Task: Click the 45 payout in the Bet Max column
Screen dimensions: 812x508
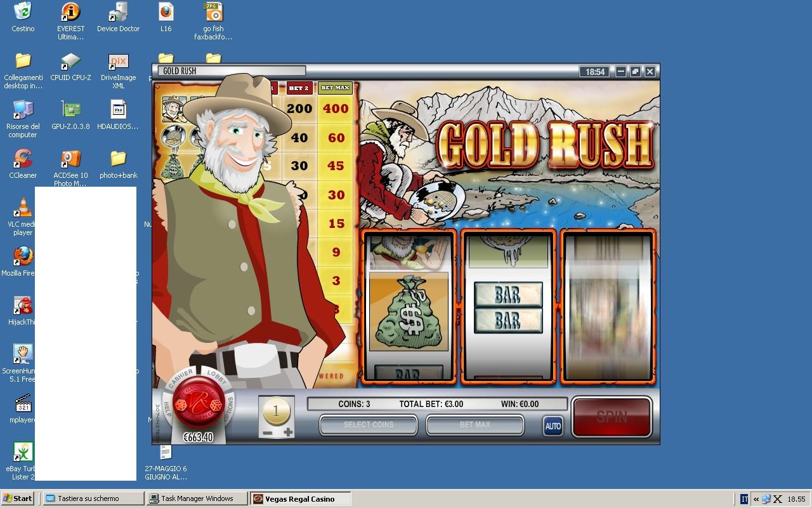Action: tap(336, 166)
